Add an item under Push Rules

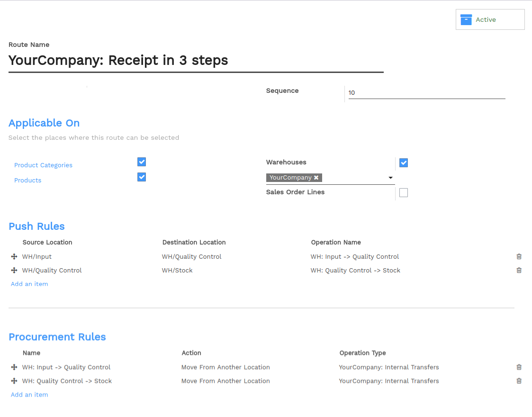pyautogui.click(x=29, y=284)
